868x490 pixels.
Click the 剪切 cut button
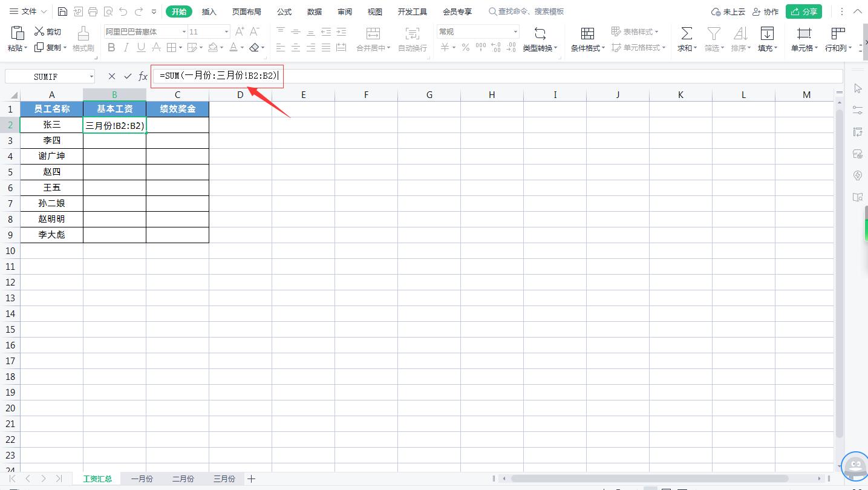click(48, 31)
